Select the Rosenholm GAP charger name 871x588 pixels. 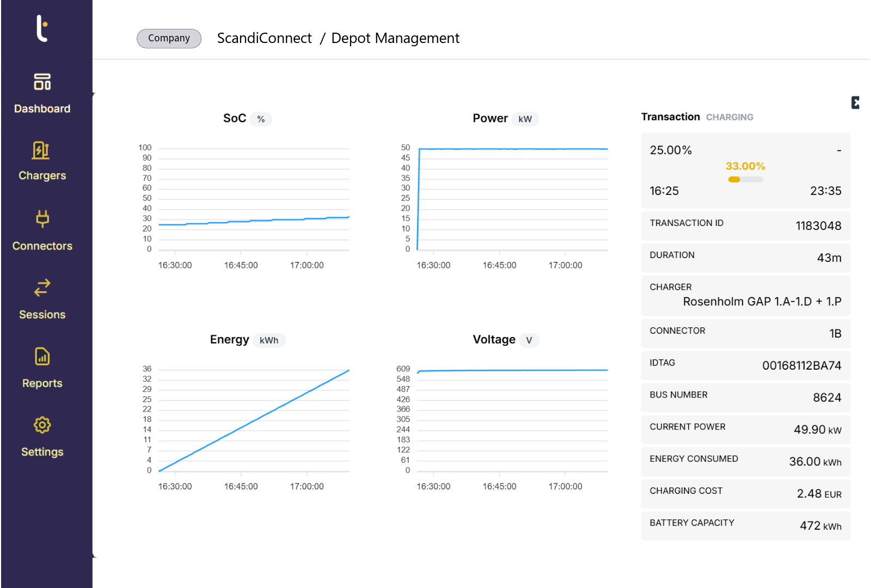762,302
